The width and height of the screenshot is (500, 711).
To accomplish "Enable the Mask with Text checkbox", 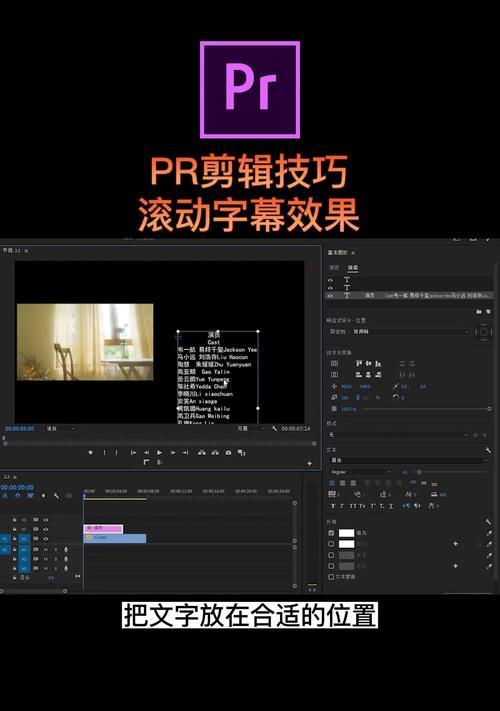I will [331, 577].
